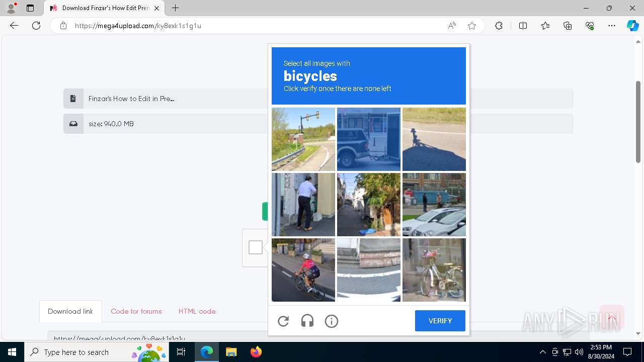Open the Read aloud icon
The height and width of the screenshot is (362, 644).
click(452, 26)
